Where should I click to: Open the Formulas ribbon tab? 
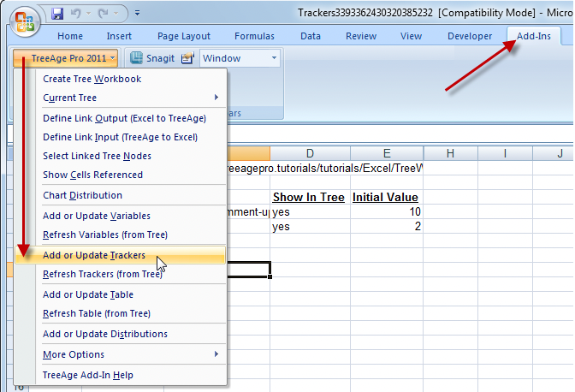(x=254, y=36)
